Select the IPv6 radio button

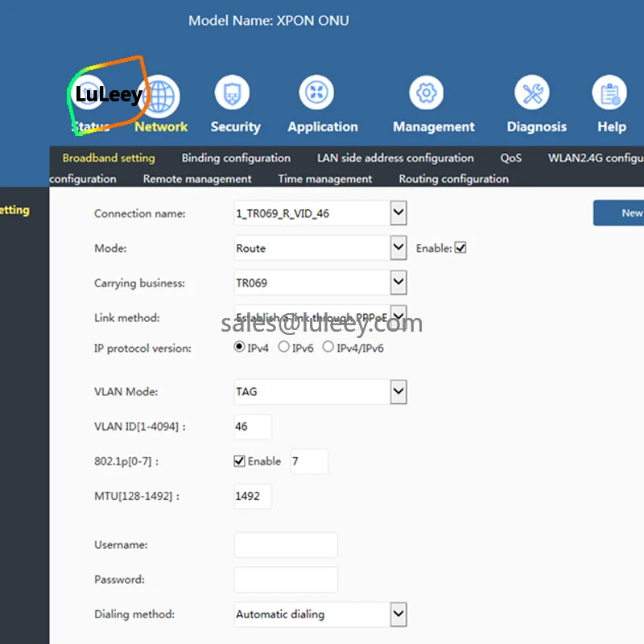click(284, 347)
